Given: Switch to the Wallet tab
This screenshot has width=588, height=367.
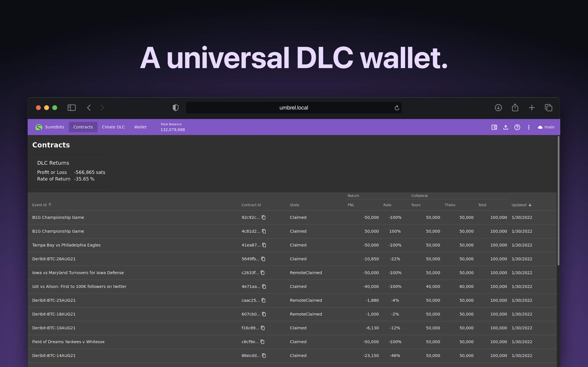Looking at the screenshot, I should pos(140,127).
